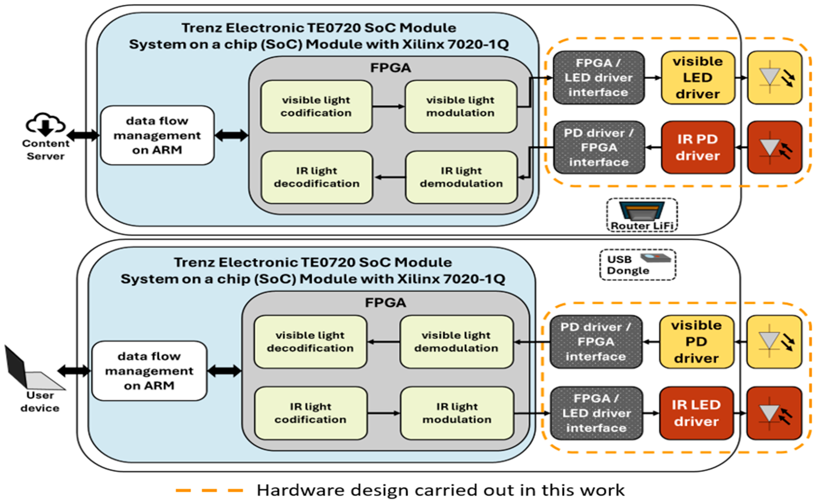Click the Router LiFi device icon

[642, 211]
